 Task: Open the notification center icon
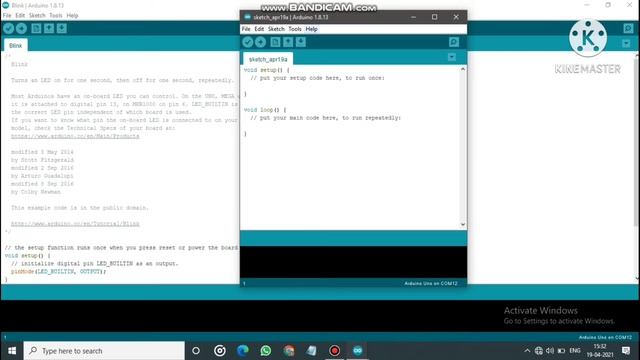pyautogui.click(x=626, y=351)
